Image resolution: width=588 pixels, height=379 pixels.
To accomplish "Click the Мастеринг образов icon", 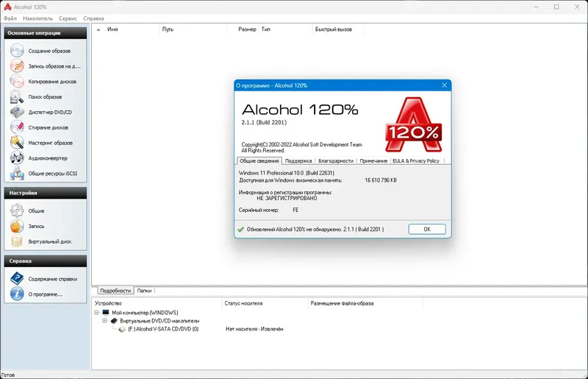I will (x=17, y=143).
